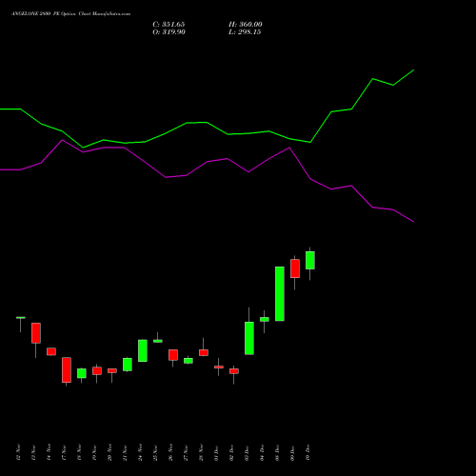Click the 21 Nov date label

(x=125, y=452)
